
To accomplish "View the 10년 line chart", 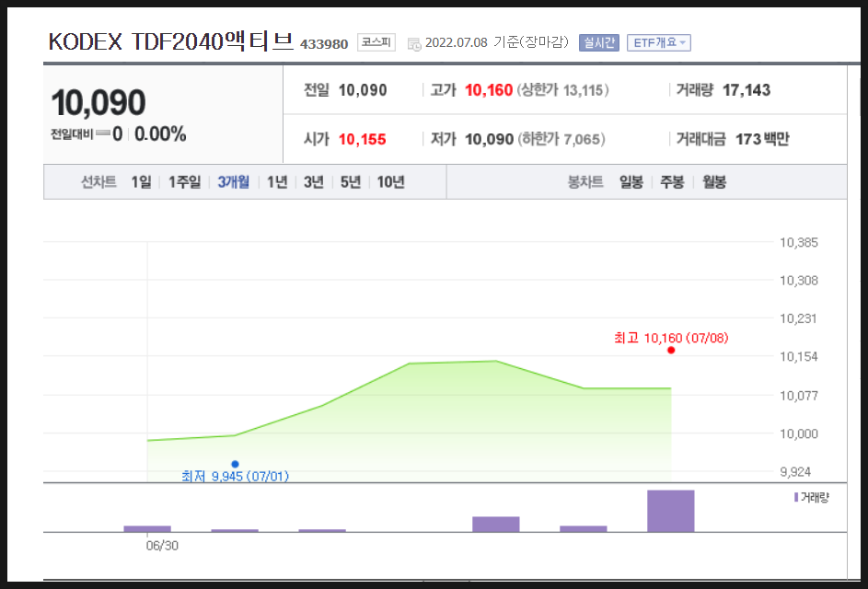I will pyautogui.click(x=391, y=181).
